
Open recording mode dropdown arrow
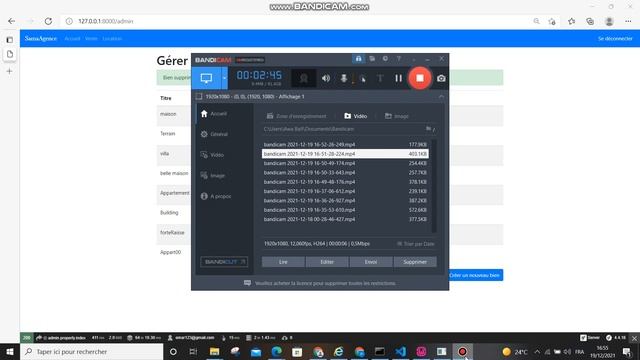coord(224,78)
